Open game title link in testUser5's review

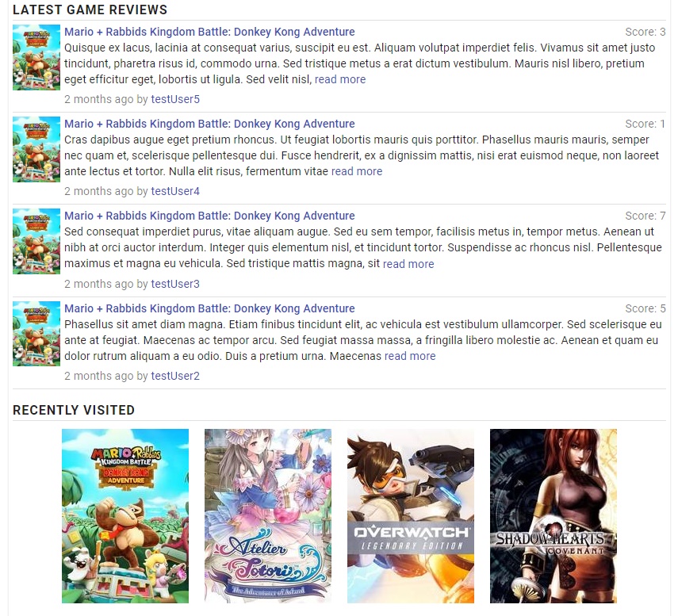click(x=209, y=32)
